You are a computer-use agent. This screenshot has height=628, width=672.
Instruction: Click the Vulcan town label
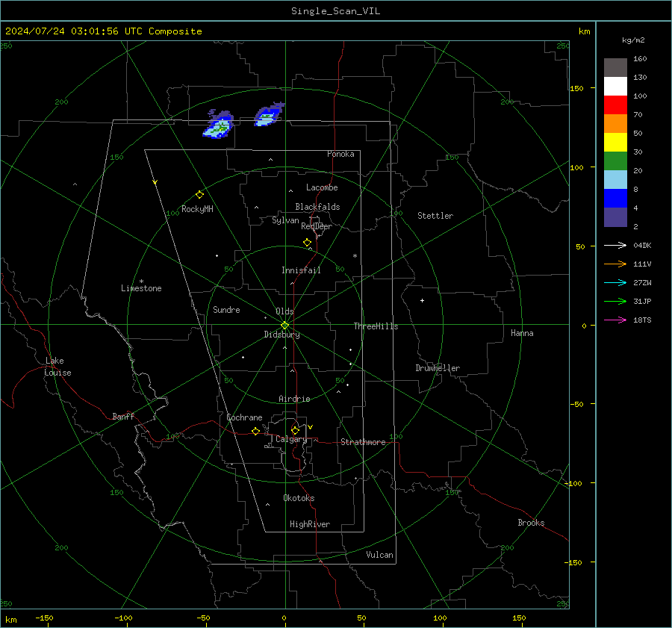(379, 555)
